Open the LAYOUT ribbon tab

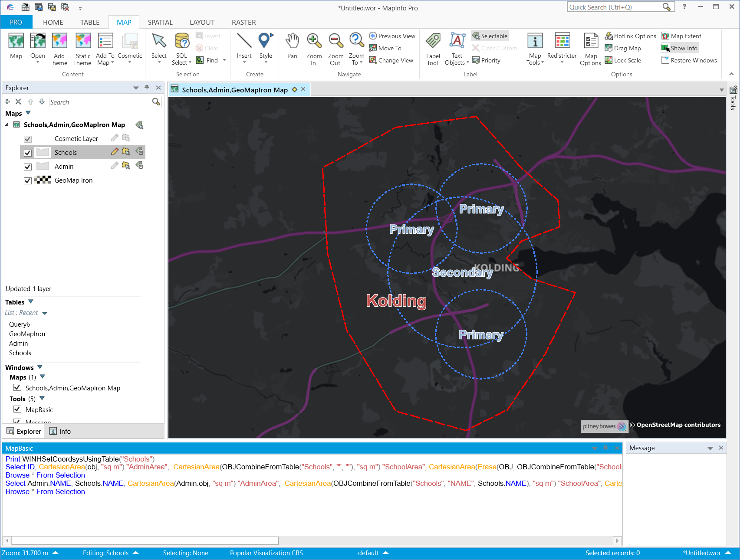click(x=202, y=22)
